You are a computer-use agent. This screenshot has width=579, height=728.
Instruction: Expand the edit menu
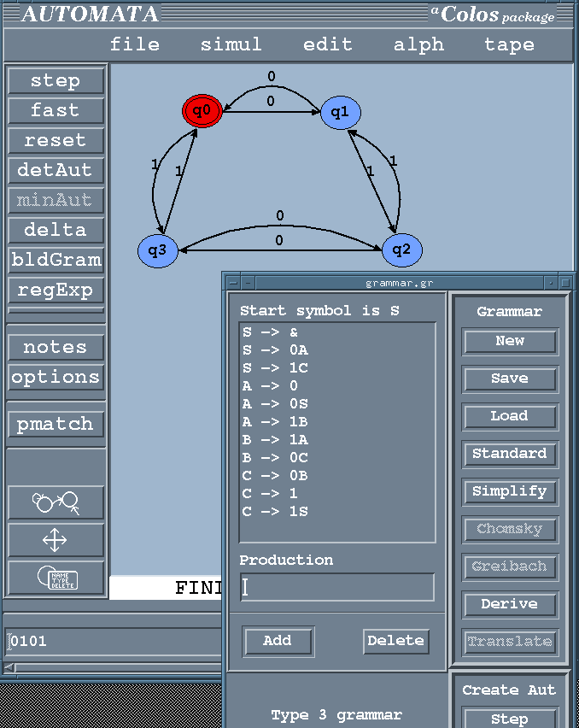coord(328,45)
